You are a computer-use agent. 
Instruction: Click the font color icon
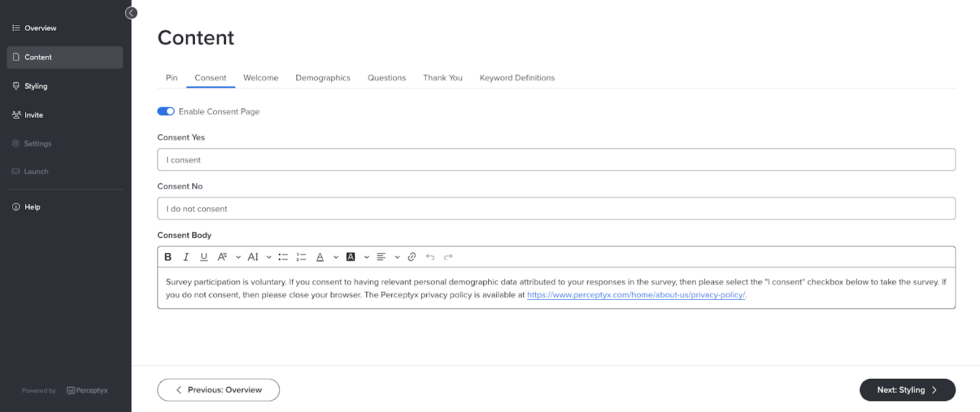pyautogui.click(x=320, y=257)
